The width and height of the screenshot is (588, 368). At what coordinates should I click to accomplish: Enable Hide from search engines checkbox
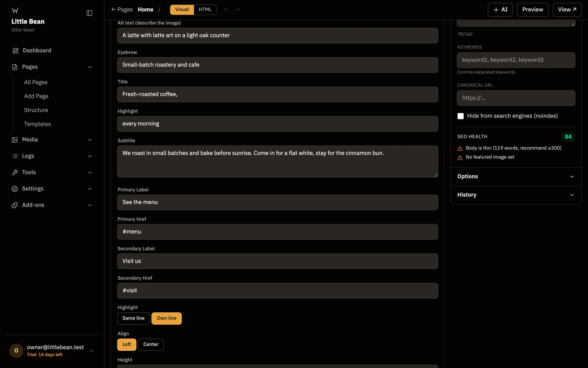[460, 116]
